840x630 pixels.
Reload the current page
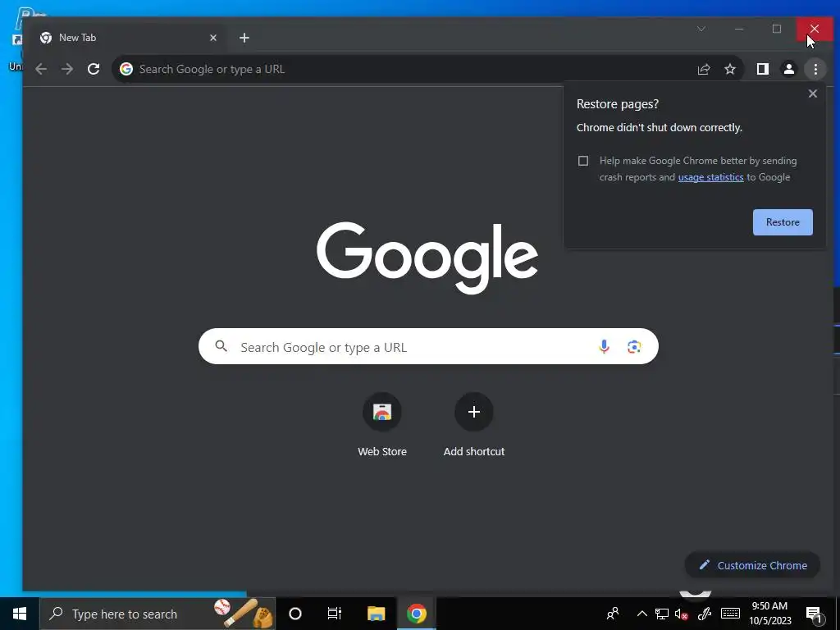click(94, 69)
